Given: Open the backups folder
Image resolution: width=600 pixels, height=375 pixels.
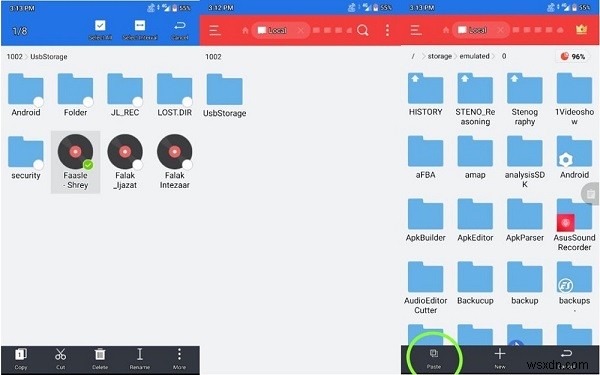Looking at the screenshot, I should pyautogui.click(x=574, y=283).
